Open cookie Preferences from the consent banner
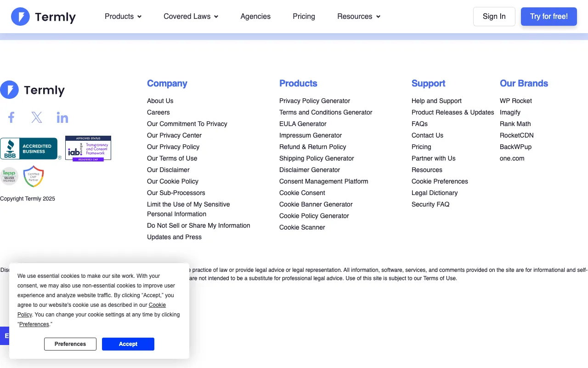The width and height of the screenshot is (588, 368). (x=70, y=344)
